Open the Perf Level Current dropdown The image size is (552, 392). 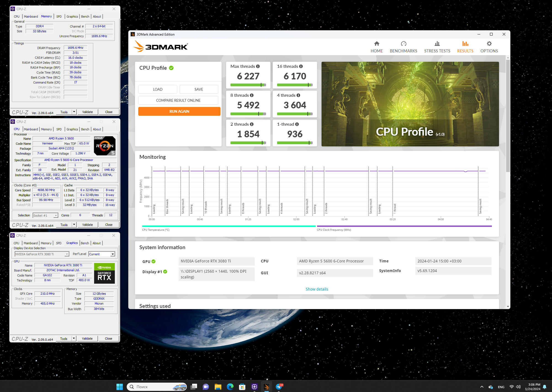click(102, 254)
